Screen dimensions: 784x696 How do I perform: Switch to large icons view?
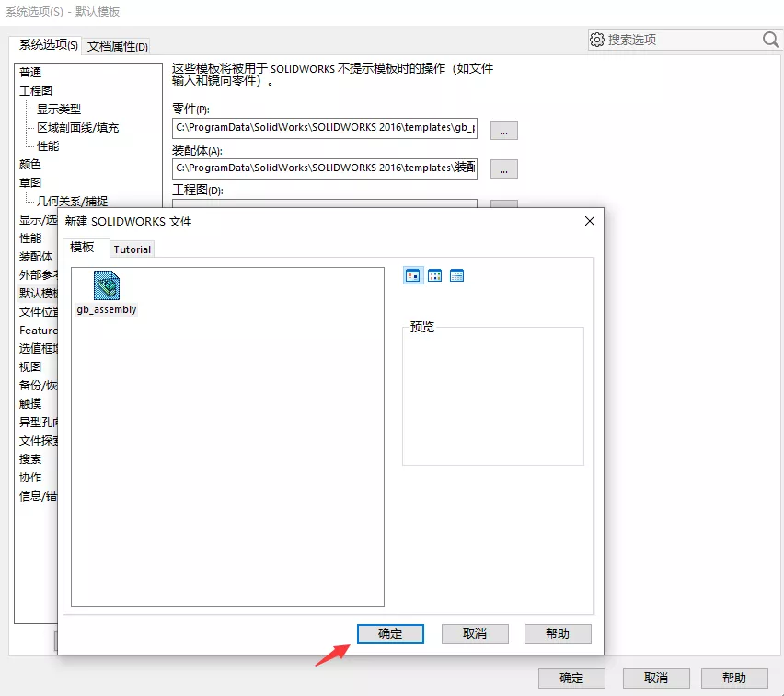tap(413, 275)
